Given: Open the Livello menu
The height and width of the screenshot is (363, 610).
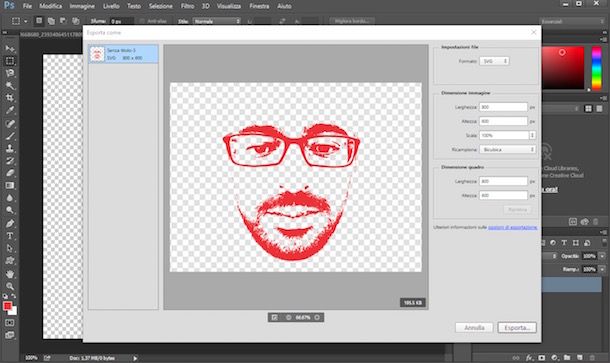Looking at the screenshot, I should pyautogui.click(x=111, y=6).
